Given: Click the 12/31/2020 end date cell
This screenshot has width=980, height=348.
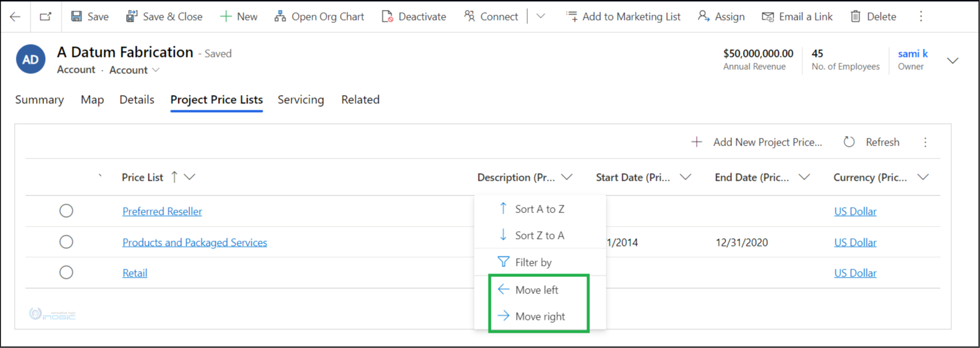Looking at the screenshot, I should click(742, 242).
